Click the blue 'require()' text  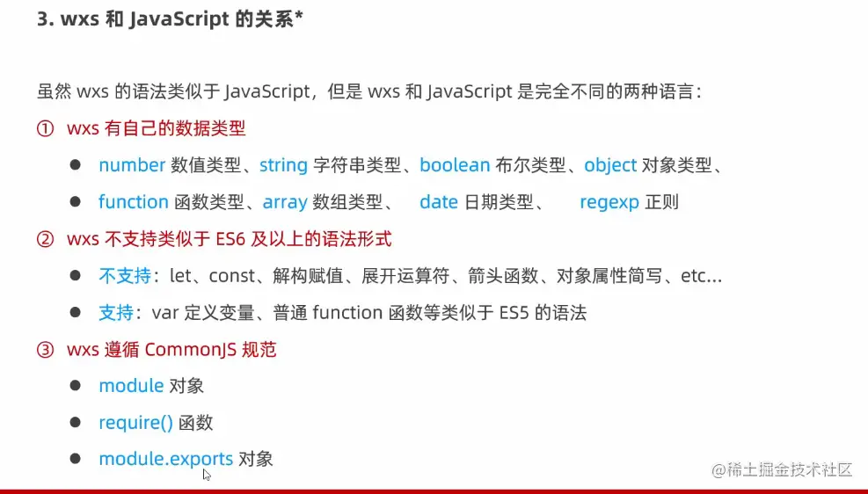coord(135,423)
